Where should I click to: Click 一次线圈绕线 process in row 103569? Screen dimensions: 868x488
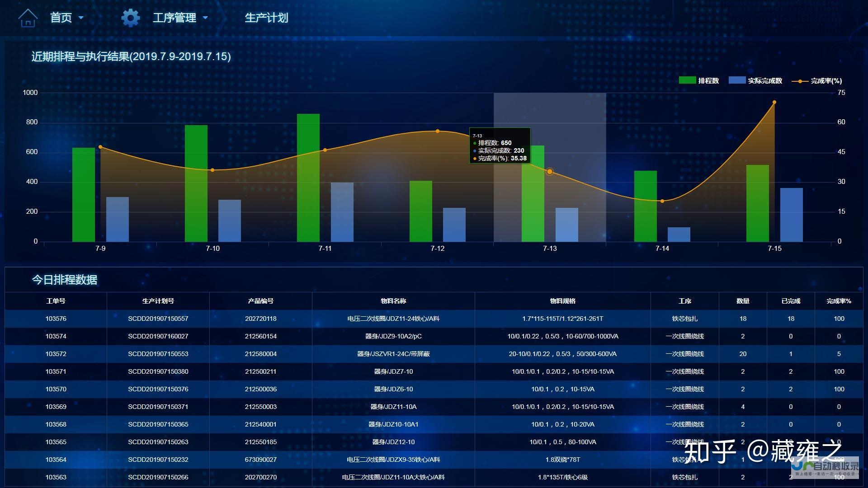point(685,407)
